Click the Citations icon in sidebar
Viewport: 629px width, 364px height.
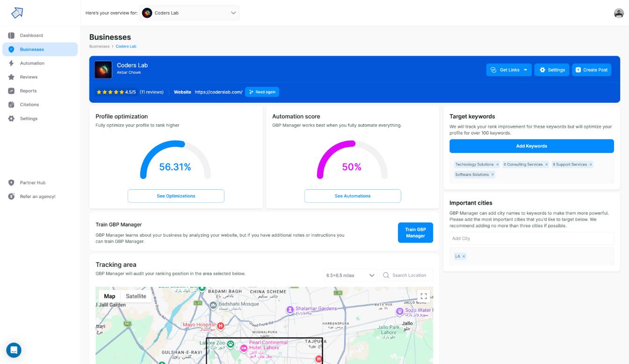(x=11, y=105)
